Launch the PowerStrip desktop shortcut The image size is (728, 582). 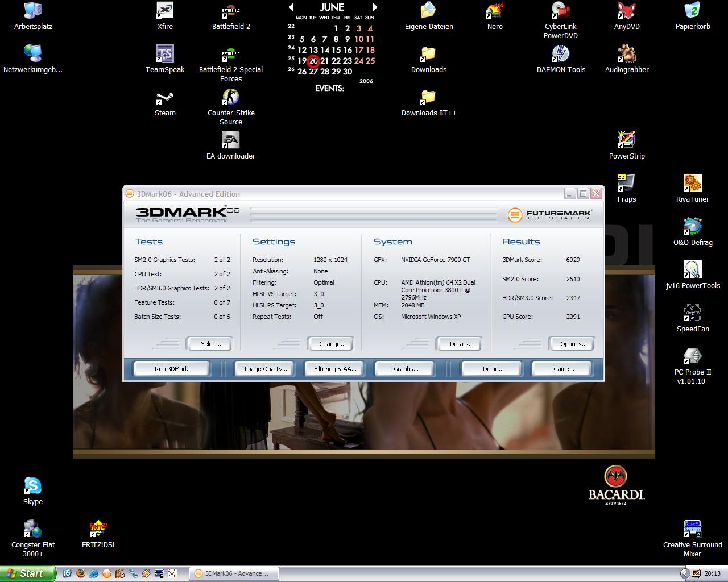pos(627,145)
